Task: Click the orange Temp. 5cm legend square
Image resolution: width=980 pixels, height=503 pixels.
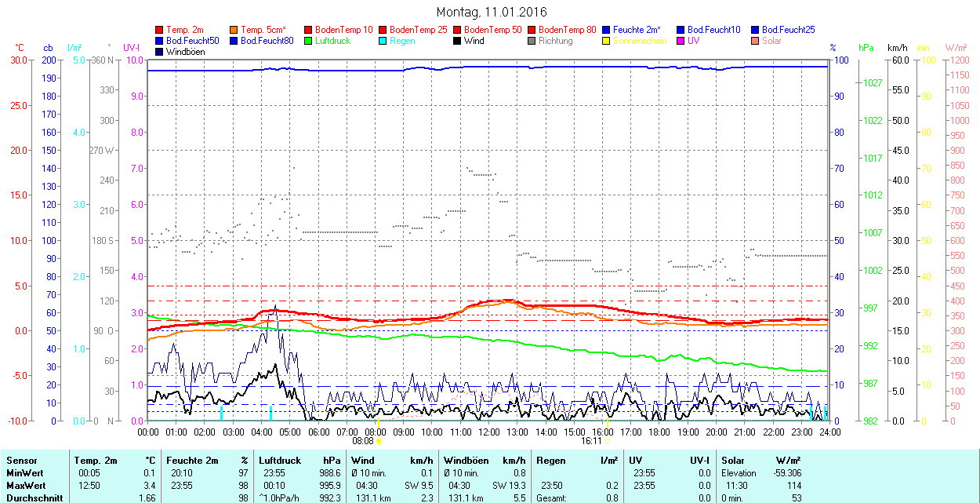Action: click(234, 30)
